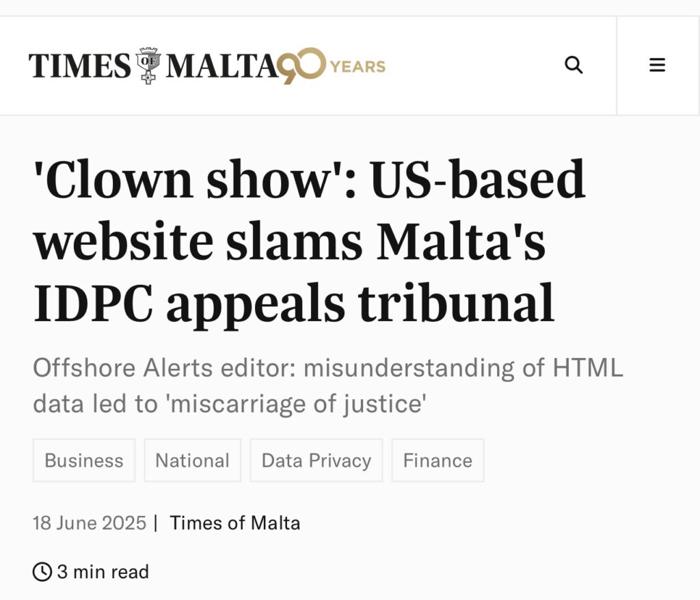Viewport: 700px width, 600px height.
Task: Click the crest emblem in the logo
Action: pos(148,66)
